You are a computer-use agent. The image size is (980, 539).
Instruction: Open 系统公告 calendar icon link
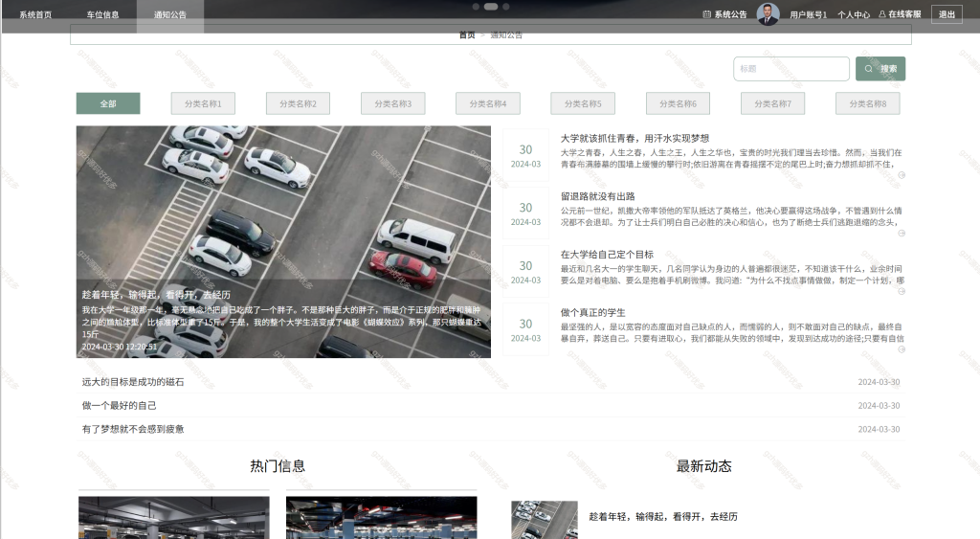[707, 14]
